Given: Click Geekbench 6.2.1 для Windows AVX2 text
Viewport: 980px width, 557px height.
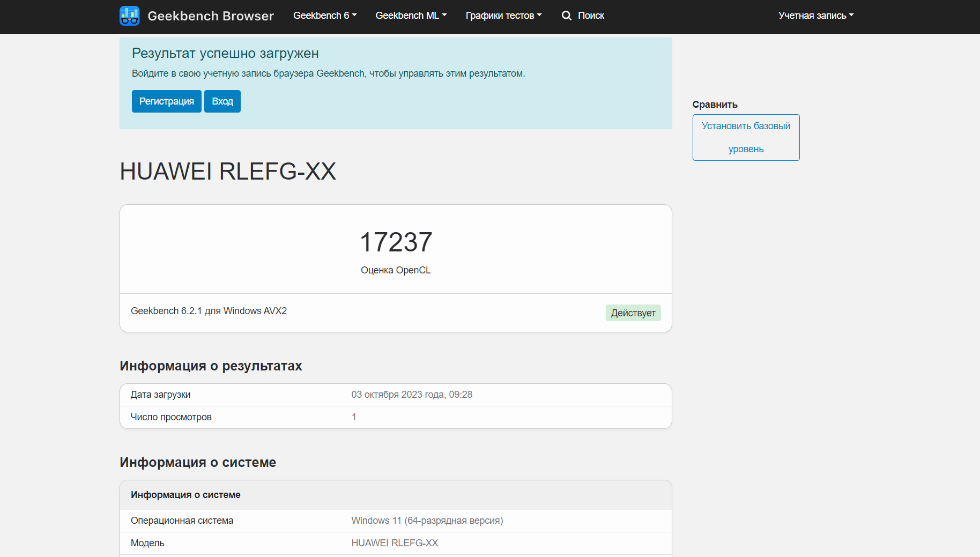Looking at the screenshot, I should (209, 311).
